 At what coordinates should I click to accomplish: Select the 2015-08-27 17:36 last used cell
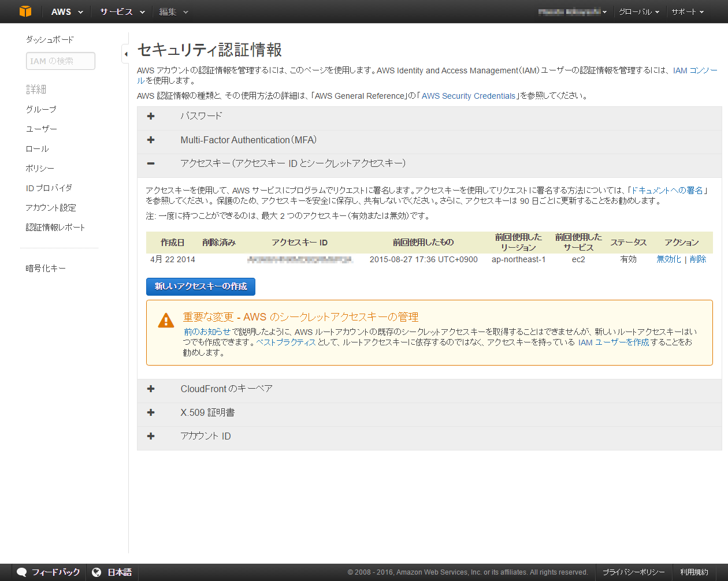424,259
